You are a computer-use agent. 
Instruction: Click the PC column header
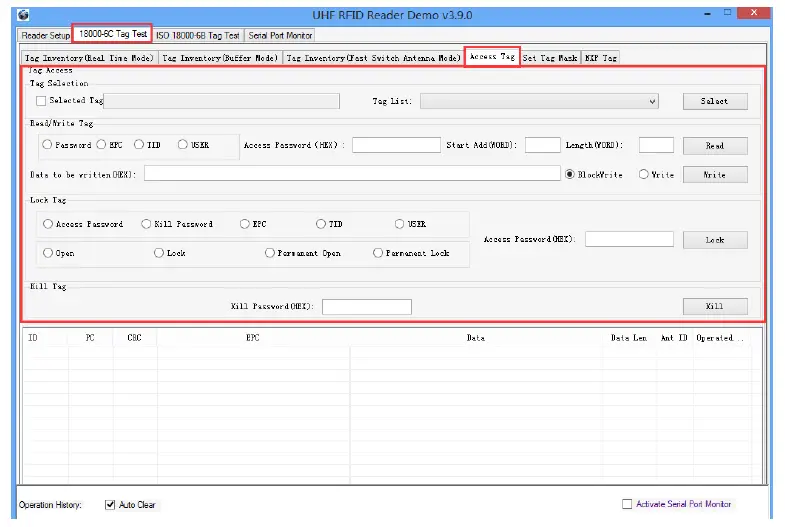(x=90, y=338)
